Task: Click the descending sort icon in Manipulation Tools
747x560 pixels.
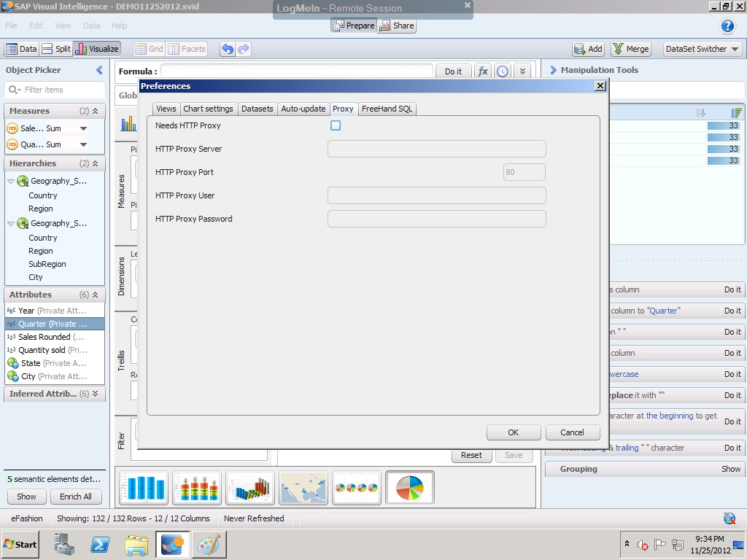Action: coord(700,113)
